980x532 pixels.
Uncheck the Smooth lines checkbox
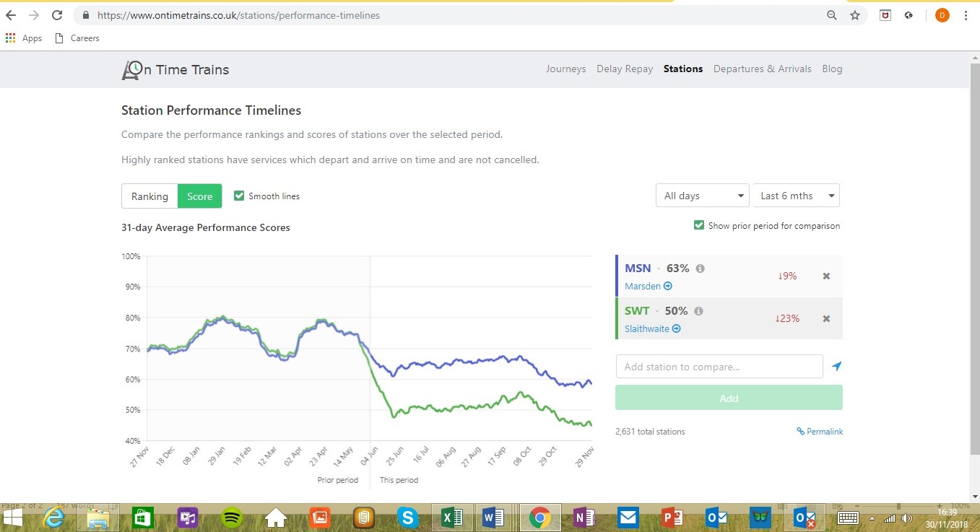239,196
